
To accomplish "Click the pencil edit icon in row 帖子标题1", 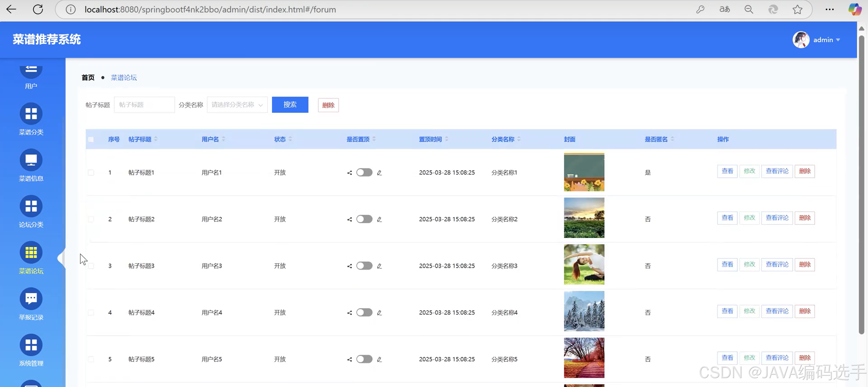I will [379, 173].
